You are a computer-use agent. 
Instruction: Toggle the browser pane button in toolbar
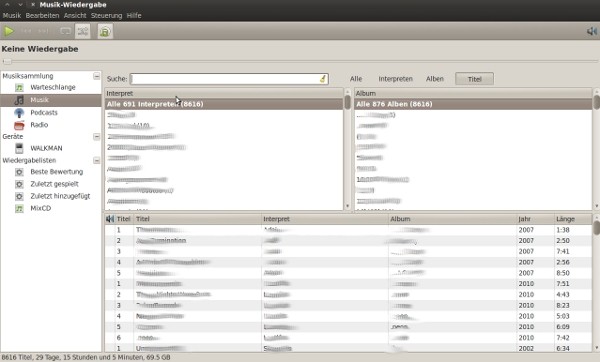click(x=105, y=31)
